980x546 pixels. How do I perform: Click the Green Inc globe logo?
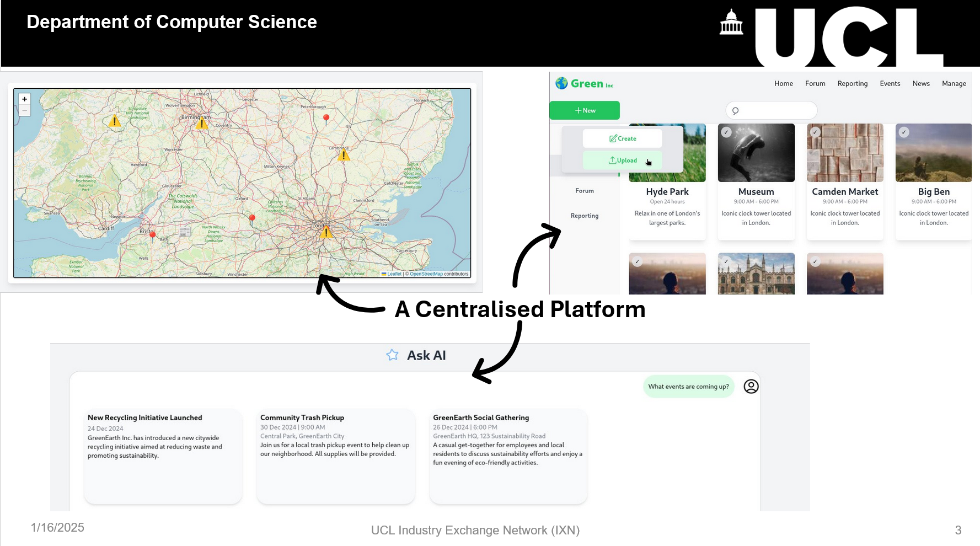tap(561, 83)
